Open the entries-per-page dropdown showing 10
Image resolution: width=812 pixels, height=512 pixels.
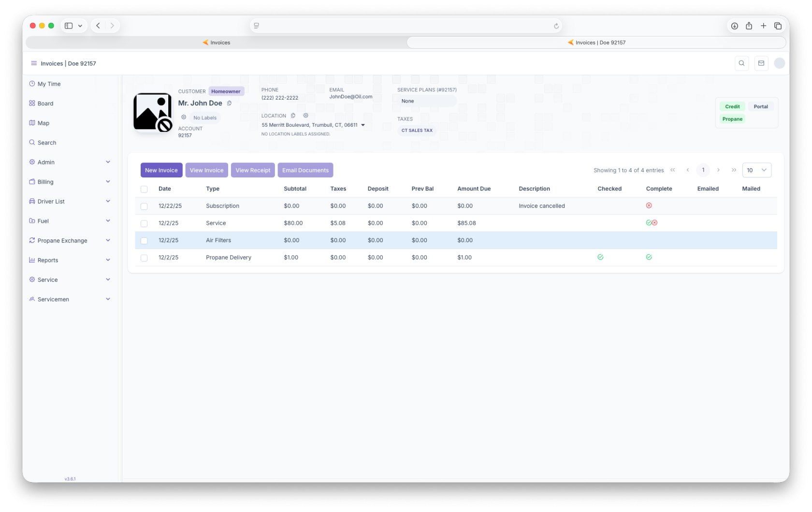[x=756, y=170]
